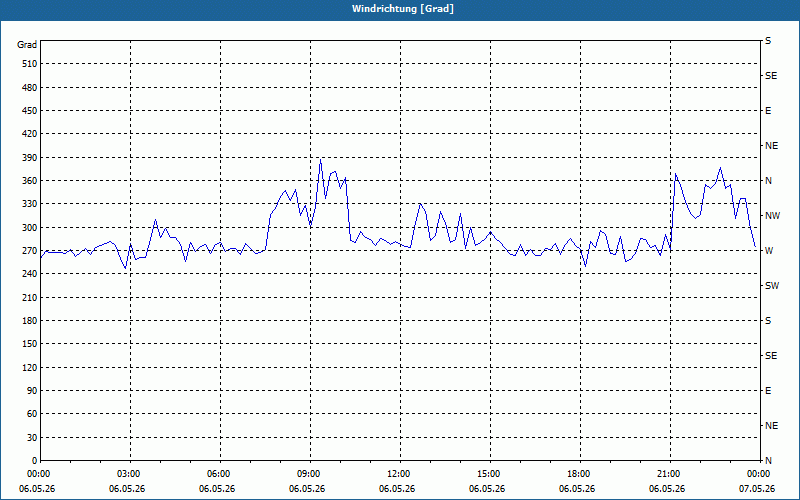800x500 pixels.
Task: Click the 420 y-axis value
Action: point(29,134)
